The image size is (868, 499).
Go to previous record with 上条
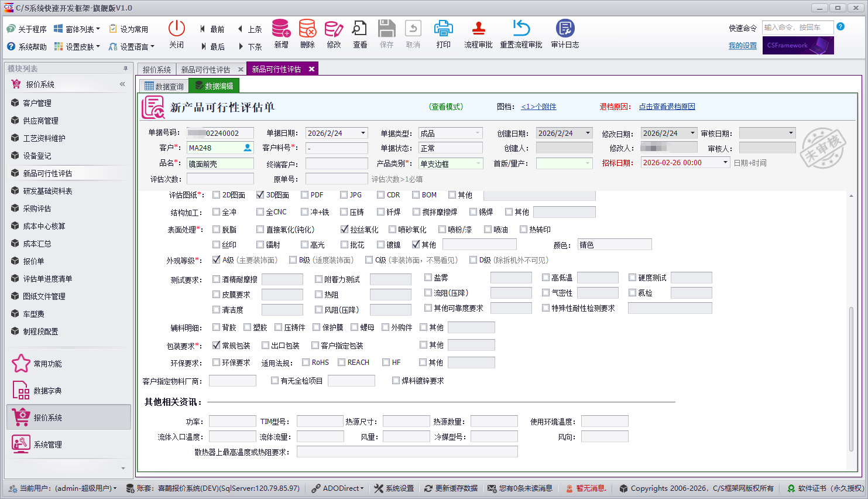tap(250, 29)
